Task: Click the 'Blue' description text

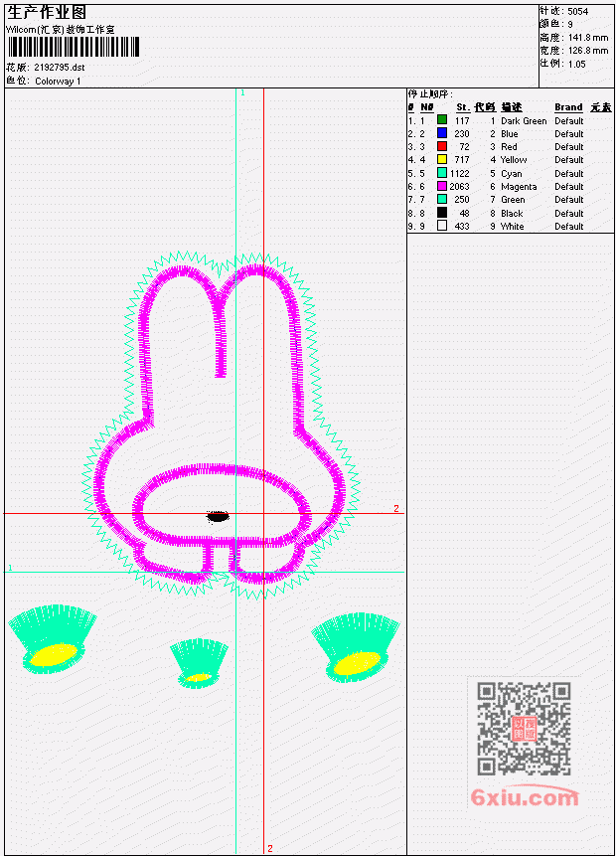Action: pos(510,134)
